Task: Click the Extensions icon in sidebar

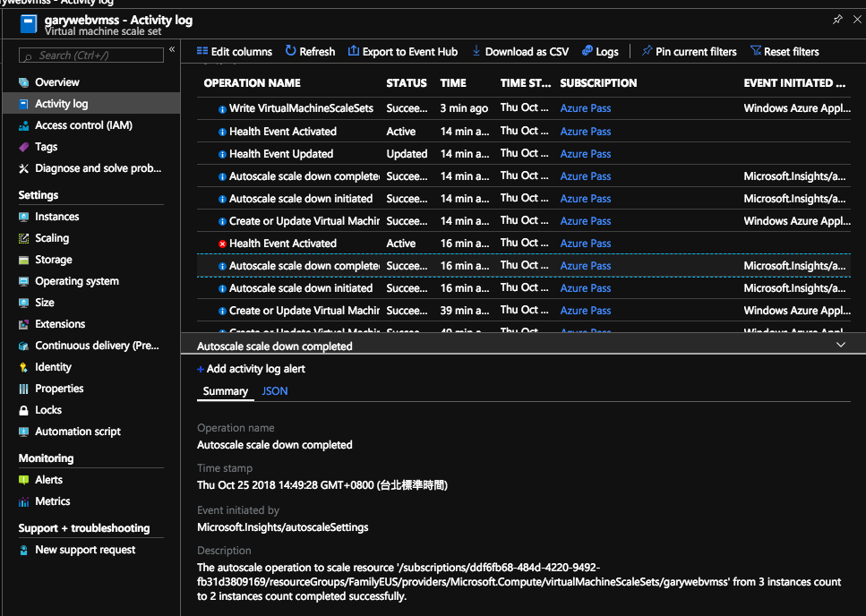Action: [x=24, y=324]
